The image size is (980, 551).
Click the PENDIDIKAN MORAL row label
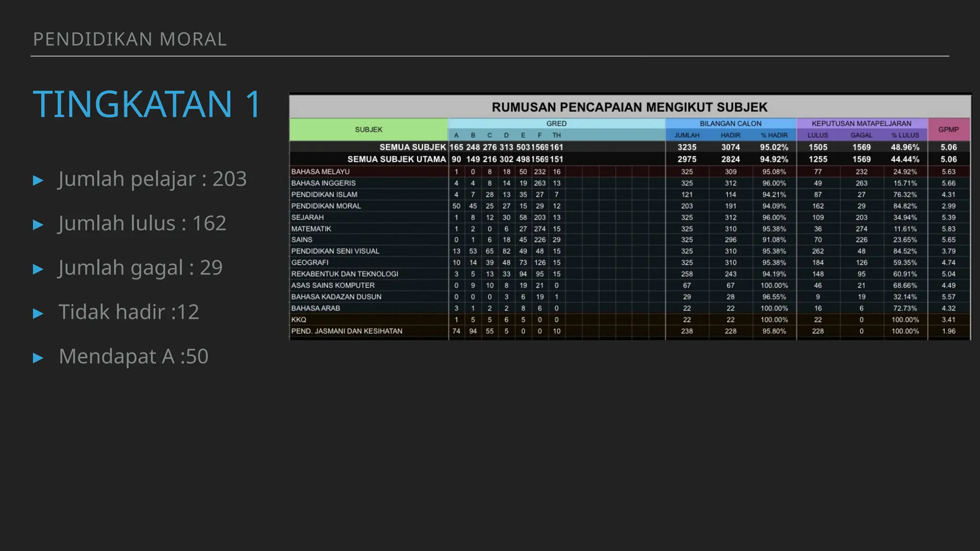tap(326, 206)
